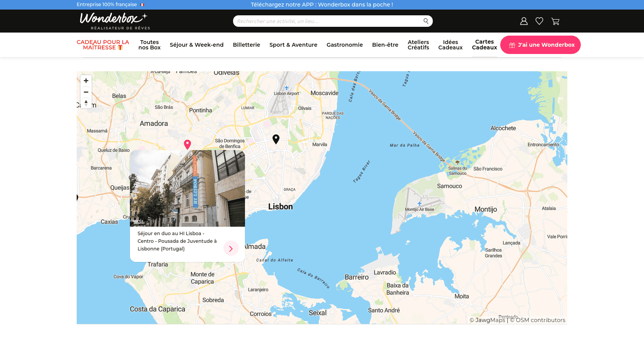The height and width of the screenshot is (337, 644).
Task: Open the shopping cart icon
Action: (555, 21)
